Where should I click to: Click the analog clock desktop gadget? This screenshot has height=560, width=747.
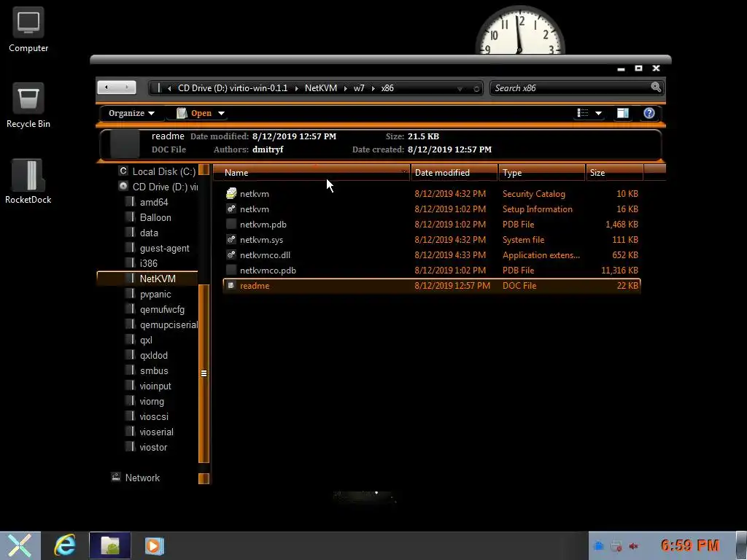pyautogui.click(x=519, y=29)
